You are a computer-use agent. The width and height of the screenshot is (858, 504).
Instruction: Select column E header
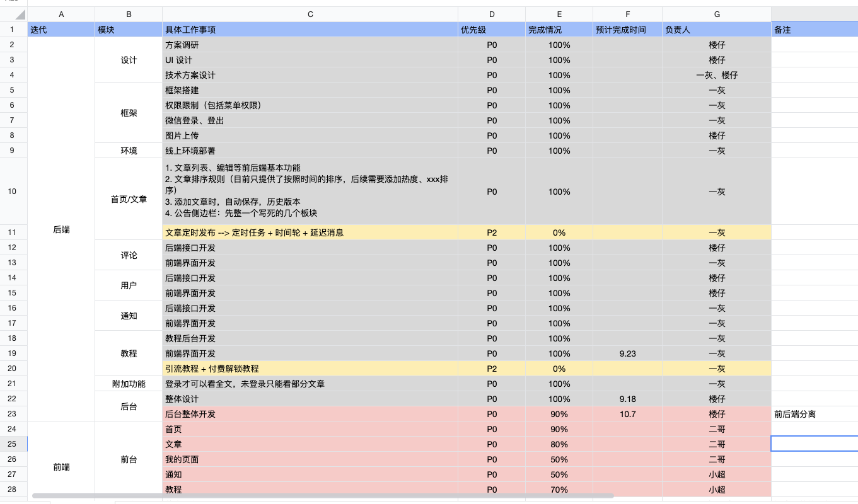559,14
